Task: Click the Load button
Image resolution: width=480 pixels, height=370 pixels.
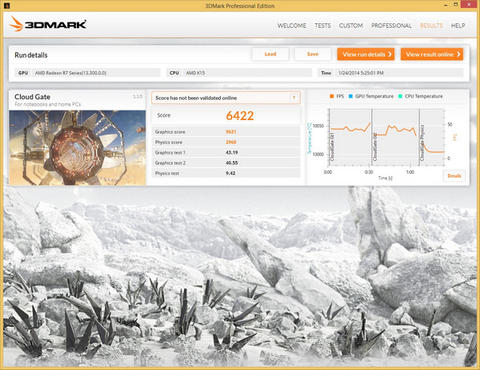Action: coord(270,54)
